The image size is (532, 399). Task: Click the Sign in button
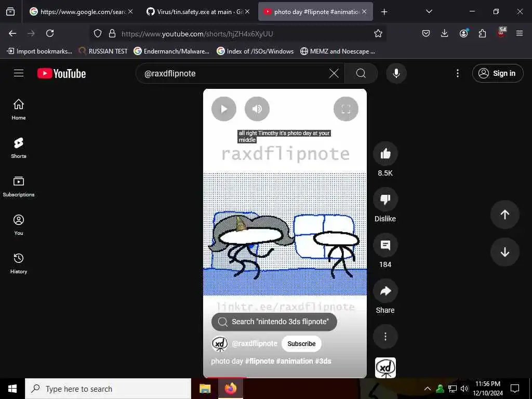(498, 73)
